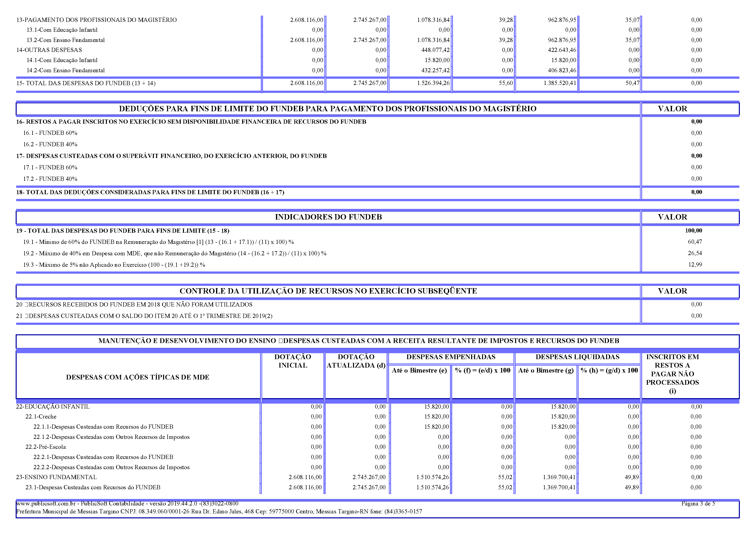Screen dimensions: 756x534
Task: Click the 'DOTAÇÃO INICIAL' column header
Action: (293, 361)
